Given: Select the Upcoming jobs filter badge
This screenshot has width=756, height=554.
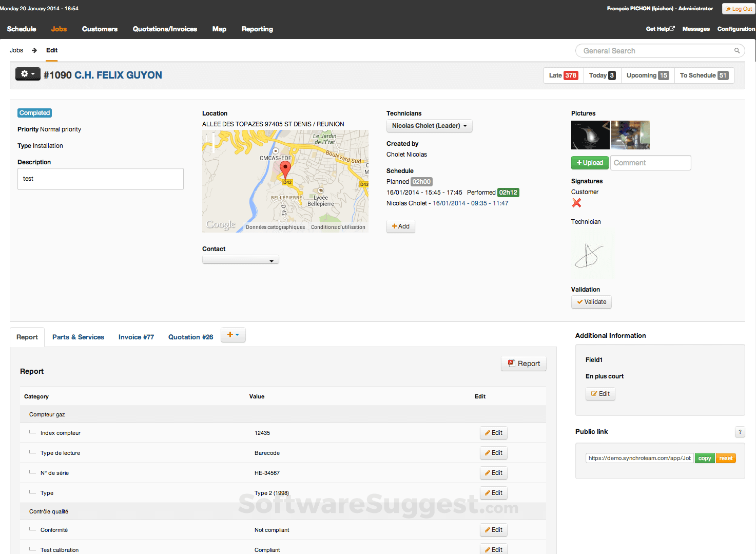Looking at the screenshot, I should click(x=647, y=75).
